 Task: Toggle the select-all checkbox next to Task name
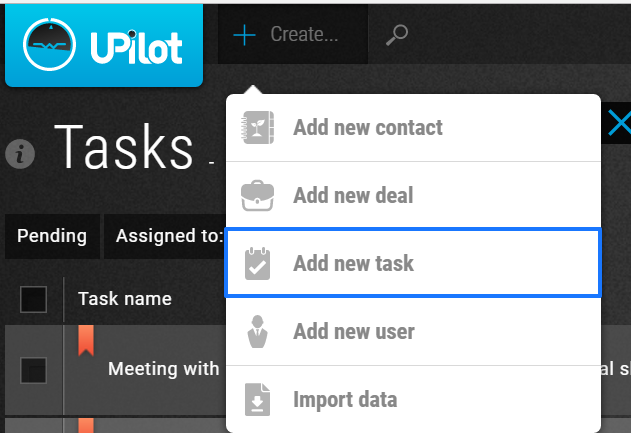pos(33,299)
